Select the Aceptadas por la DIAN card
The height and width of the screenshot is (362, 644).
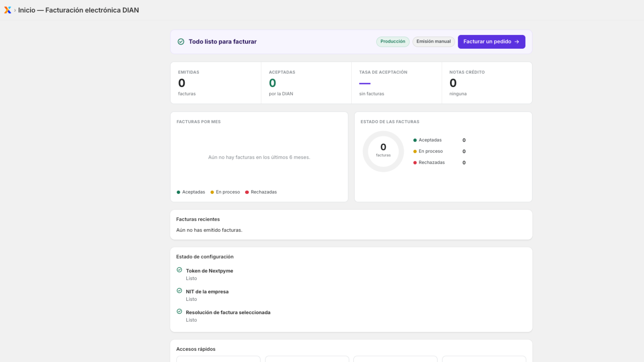[x=306, y=83]
